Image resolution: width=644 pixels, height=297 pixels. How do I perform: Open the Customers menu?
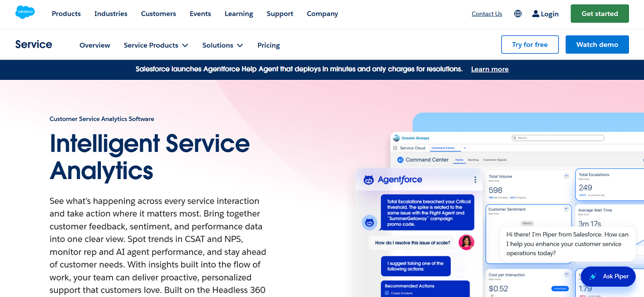pos(158,14)
